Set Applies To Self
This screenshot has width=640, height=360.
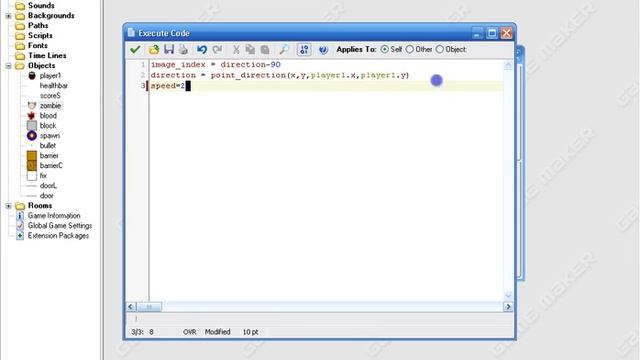coord(384,49)
